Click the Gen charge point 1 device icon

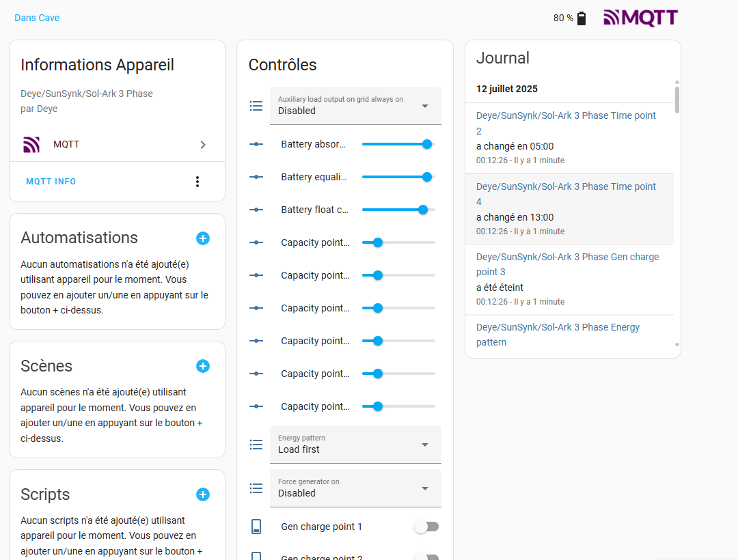tap(256, 527)
